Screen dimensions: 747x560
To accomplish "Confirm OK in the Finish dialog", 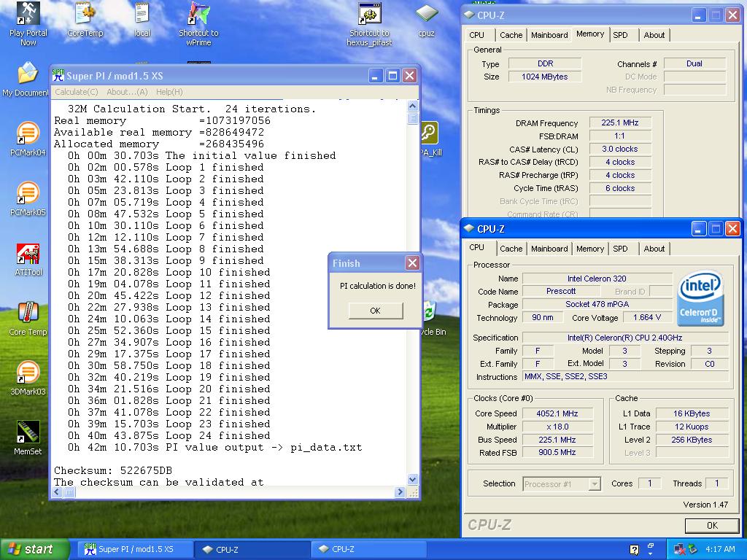I will pos(376,311).
